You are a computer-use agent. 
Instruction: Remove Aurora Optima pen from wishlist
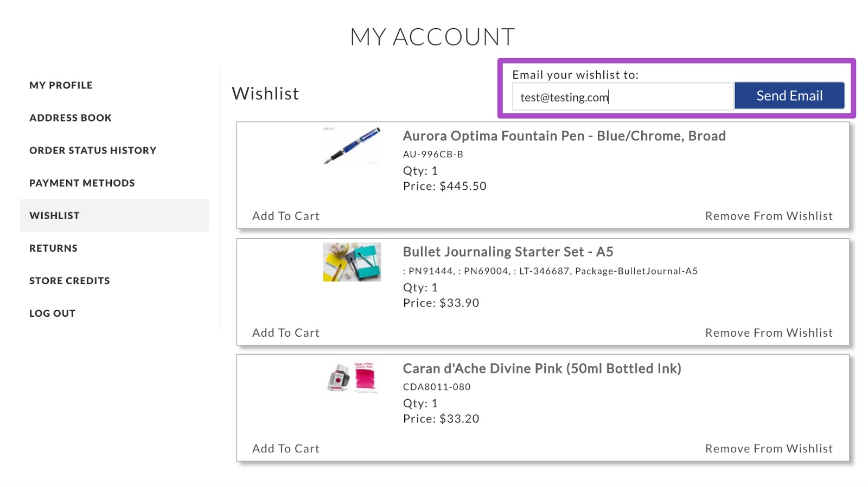(769, 216)
